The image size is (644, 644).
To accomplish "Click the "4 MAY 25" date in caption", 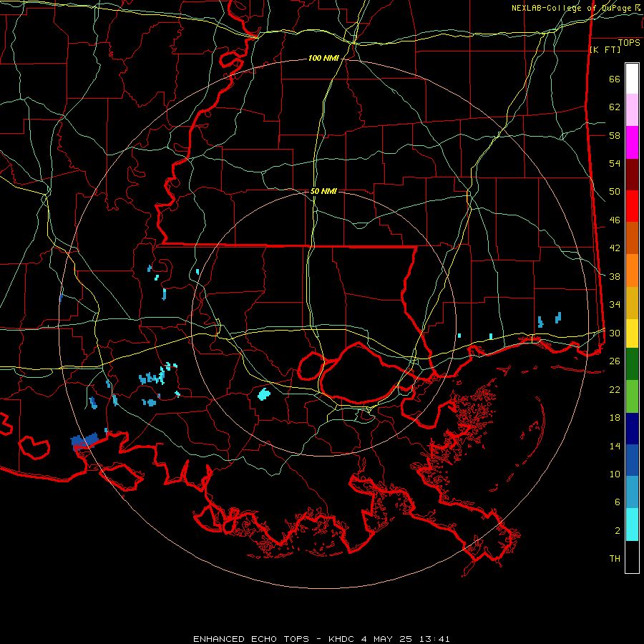I will 387,639.
